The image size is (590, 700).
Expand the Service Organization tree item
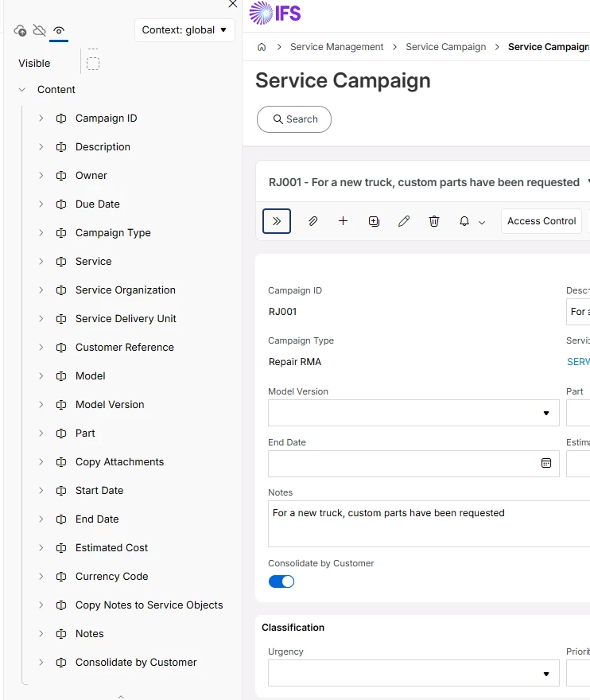tap(41, 290)
